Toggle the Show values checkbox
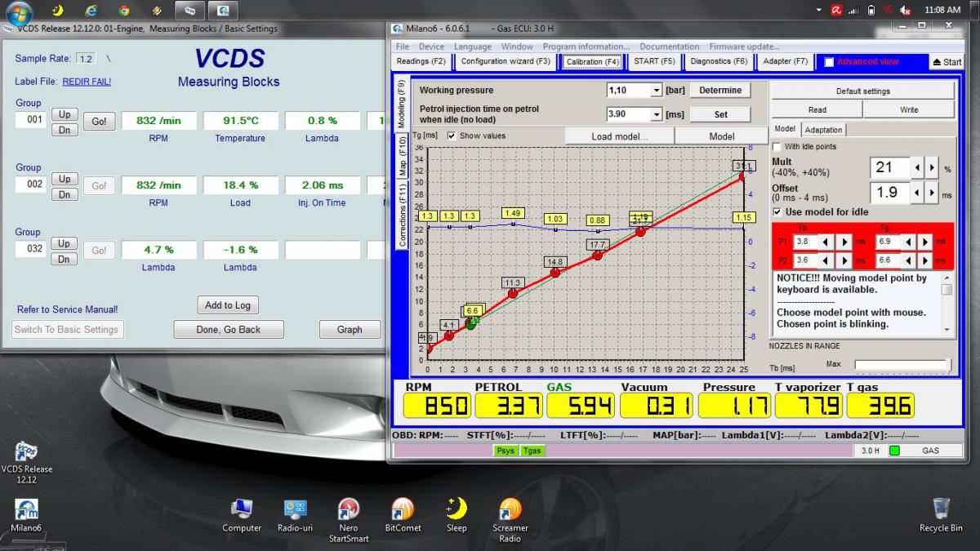 pyautogui.click(x=452, y=136)
